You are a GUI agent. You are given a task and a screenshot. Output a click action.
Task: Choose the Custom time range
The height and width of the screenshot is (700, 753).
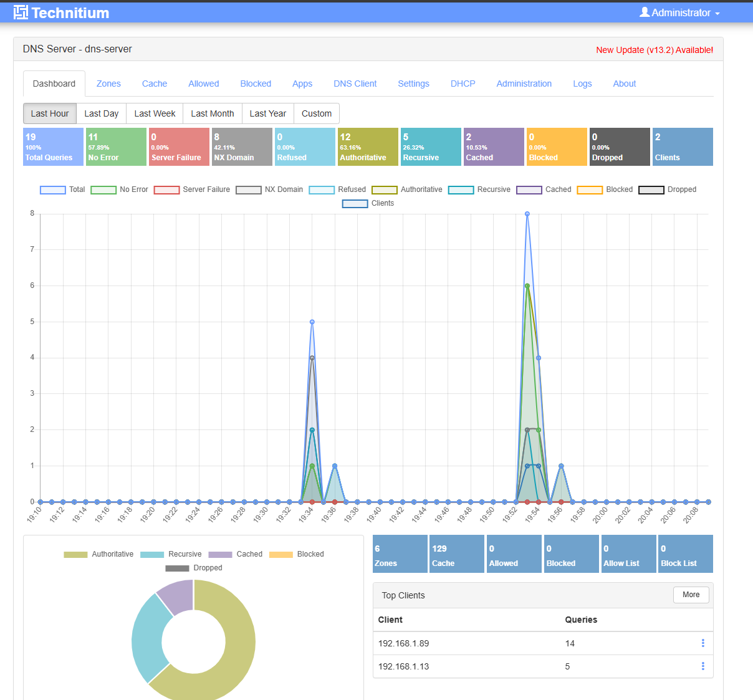coord(317,113)
